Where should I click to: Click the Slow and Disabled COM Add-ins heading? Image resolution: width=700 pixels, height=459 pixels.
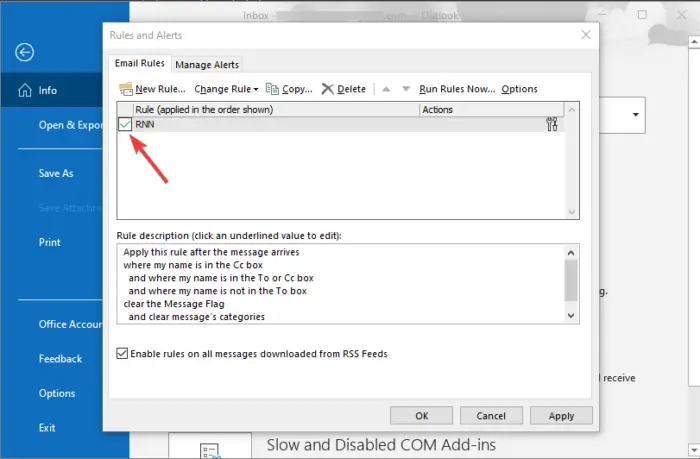[381, 445]
